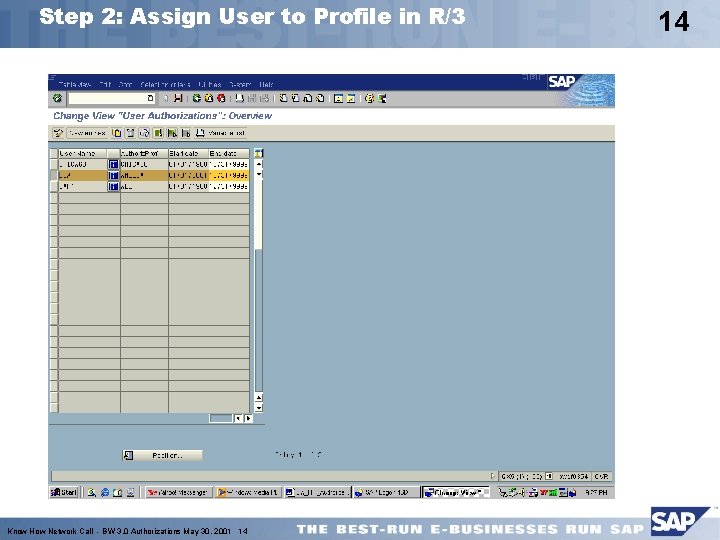
Task: Click the info icon in highlighted row
Action: tap(113, 175)
